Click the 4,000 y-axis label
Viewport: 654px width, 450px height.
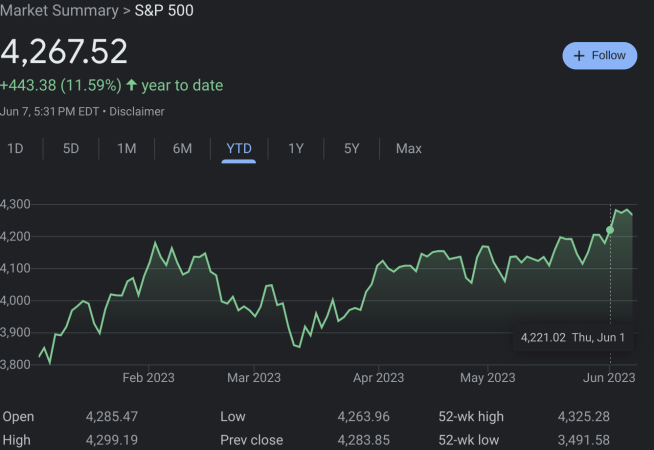[x=15, y=300]
